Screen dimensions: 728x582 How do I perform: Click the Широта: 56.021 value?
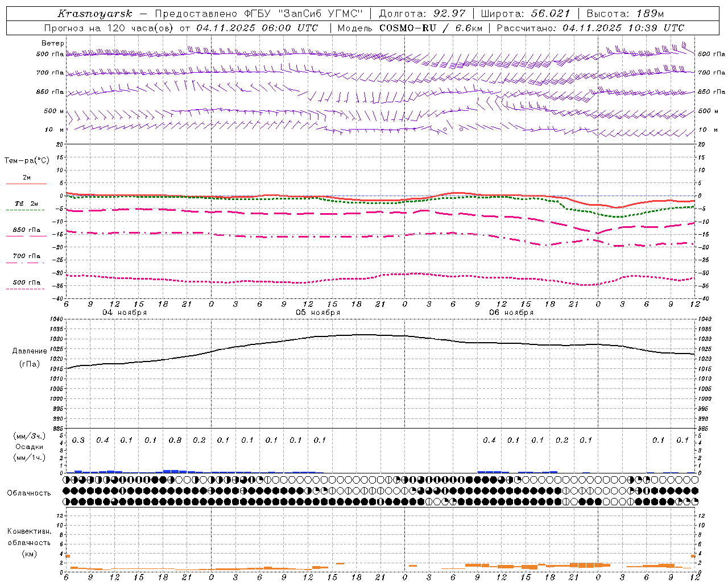[525, 14]
